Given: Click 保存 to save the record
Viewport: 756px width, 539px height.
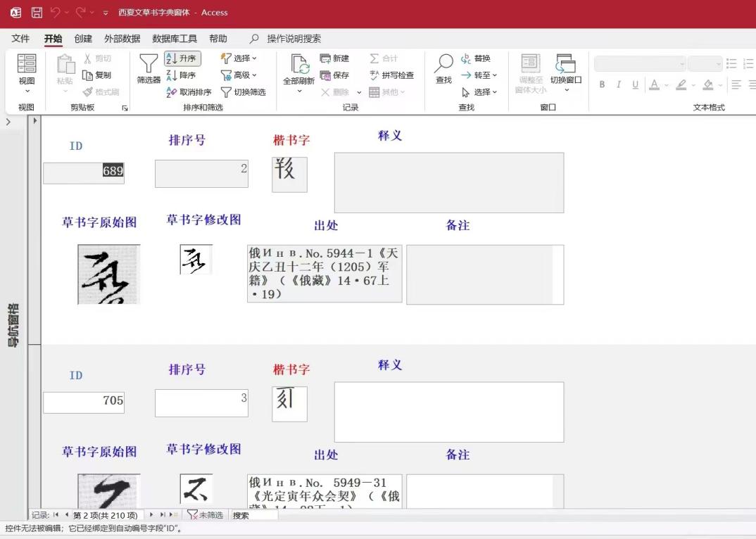Looking at the screenshot, I should 334,75.
